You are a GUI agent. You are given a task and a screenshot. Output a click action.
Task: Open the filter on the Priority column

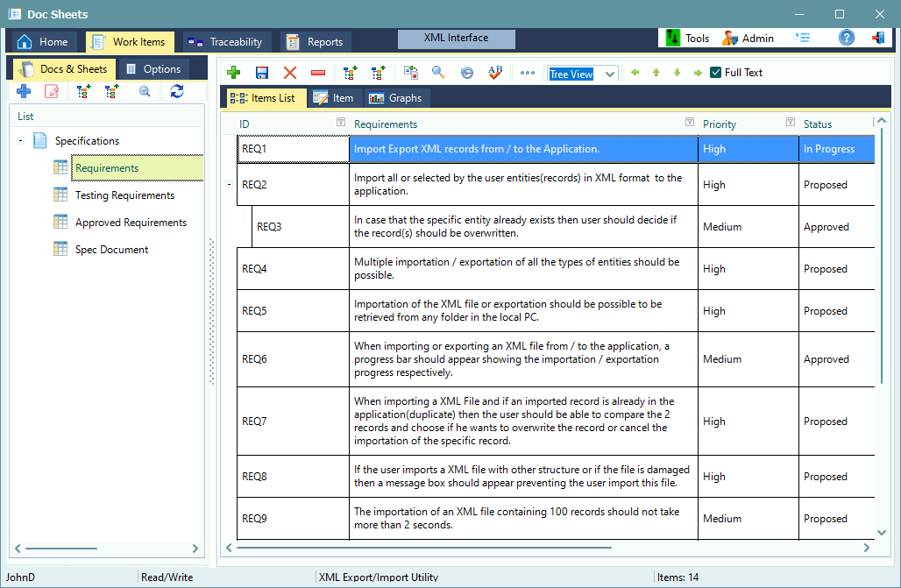791,123
